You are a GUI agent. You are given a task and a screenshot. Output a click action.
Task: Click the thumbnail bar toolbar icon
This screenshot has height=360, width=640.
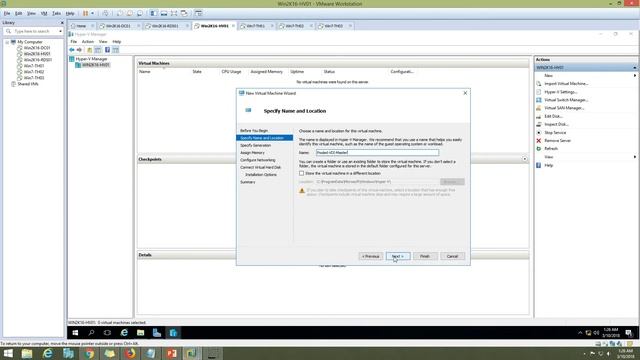(164, 13)
